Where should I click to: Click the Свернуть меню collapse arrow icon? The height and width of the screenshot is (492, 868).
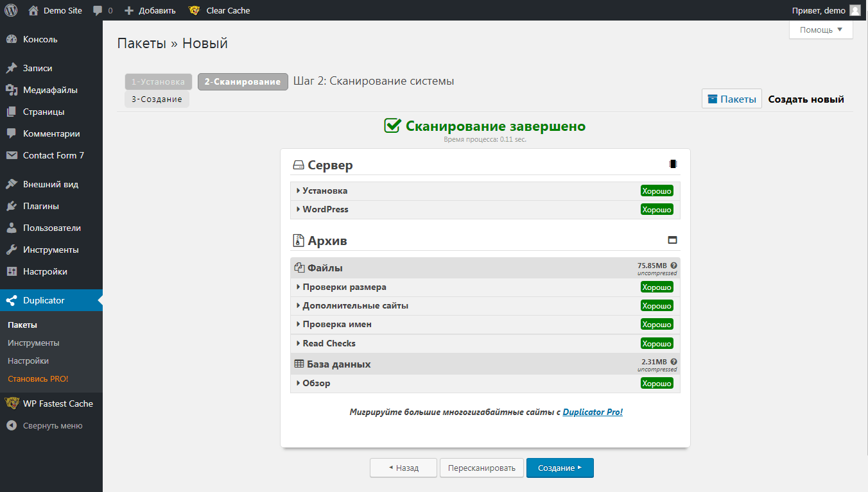pos(12,425)
